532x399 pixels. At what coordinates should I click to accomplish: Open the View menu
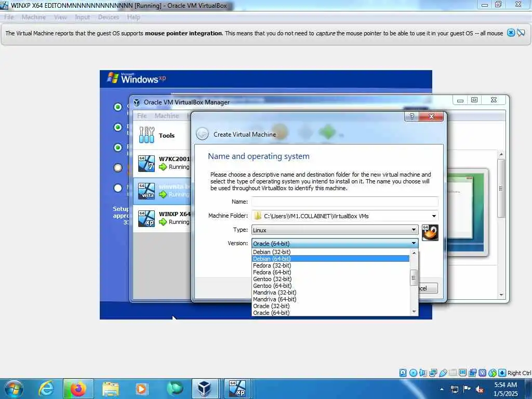coord(60,17)
